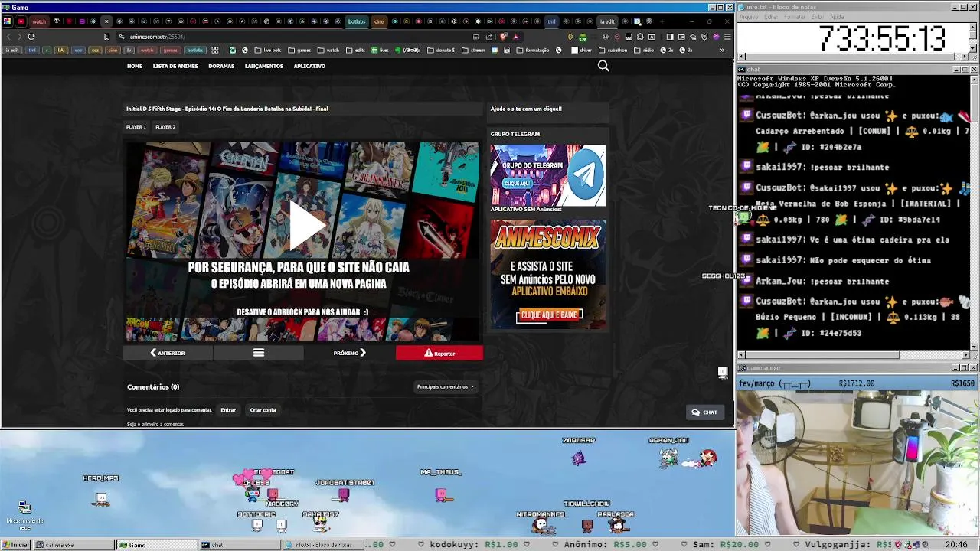Screen dimensions: 980x551
Task: Open DORAMAS menu item
Action: (221, 66)
